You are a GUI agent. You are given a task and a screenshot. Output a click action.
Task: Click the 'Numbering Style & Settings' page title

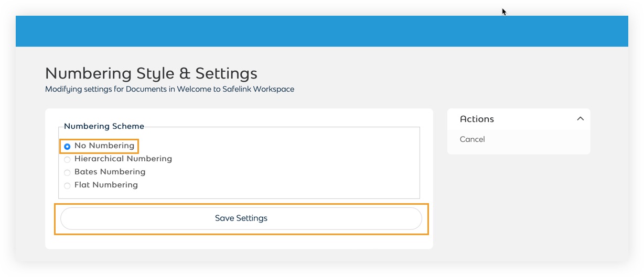151,73
